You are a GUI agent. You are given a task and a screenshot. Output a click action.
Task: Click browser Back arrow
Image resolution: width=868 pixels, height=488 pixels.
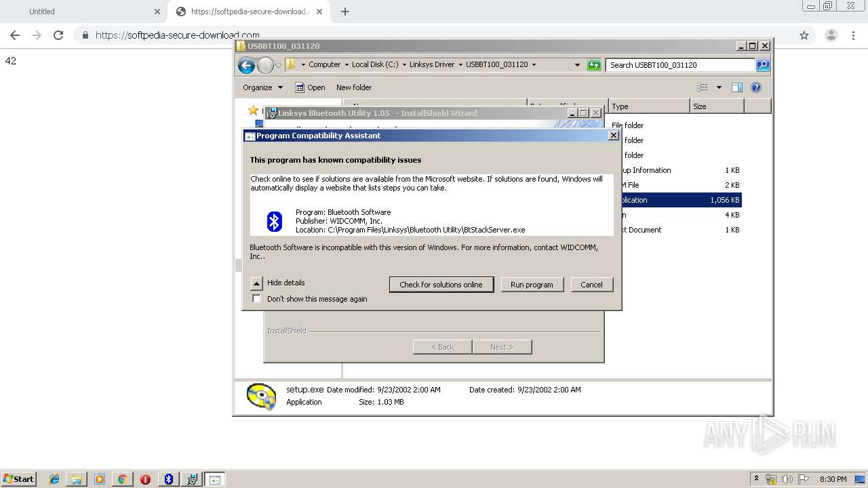tap(15, 35)
